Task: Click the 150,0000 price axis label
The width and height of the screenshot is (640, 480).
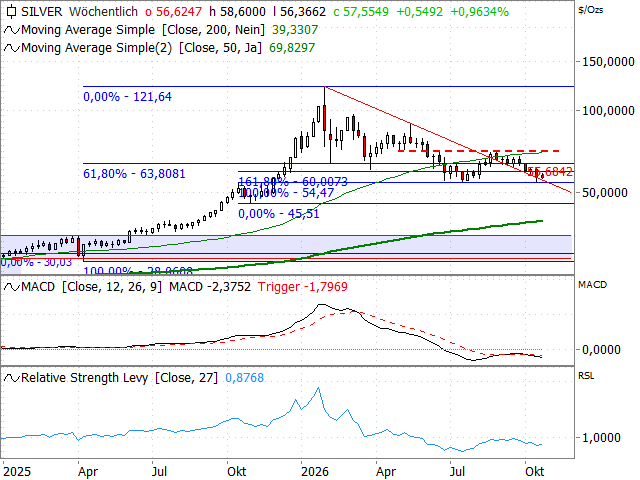Action: point(608,62)
